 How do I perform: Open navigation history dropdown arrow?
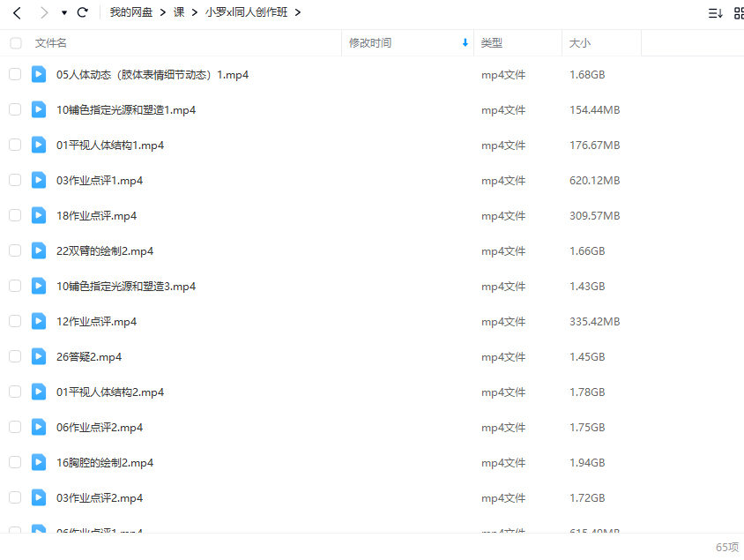[64, 13]
